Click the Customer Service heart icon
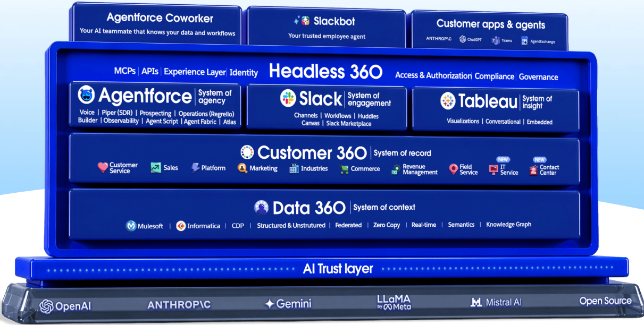The width and height of the screenshot is (644, 325). pyautogui.click(x=103, y=168)
